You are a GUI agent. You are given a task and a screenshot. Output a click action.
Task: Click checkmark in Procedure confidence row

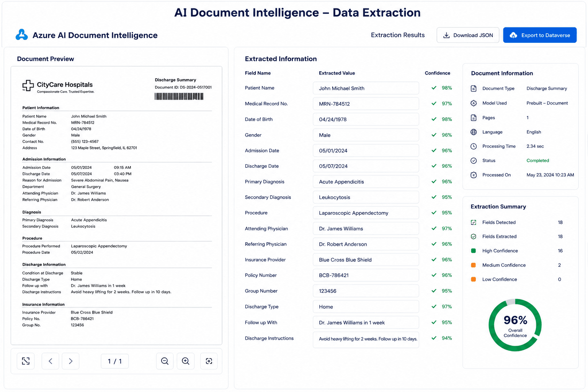coord(434,213)
